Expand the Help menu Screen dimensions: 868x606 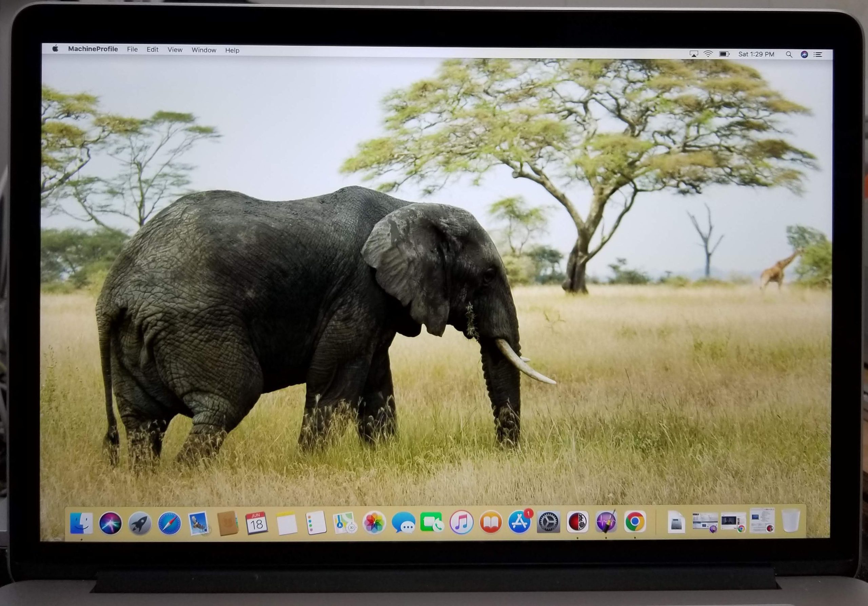232,50
